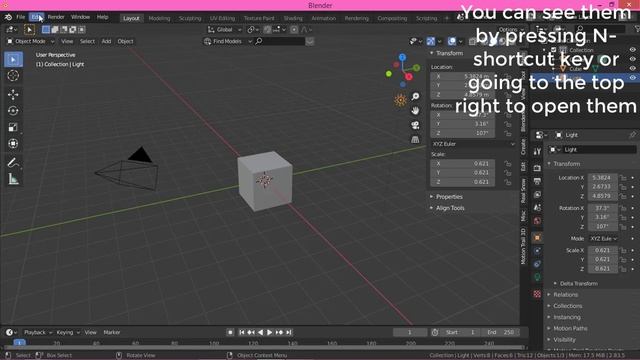Toggle camera view icon
Screen dimensions: 640x360
[415, 125]
